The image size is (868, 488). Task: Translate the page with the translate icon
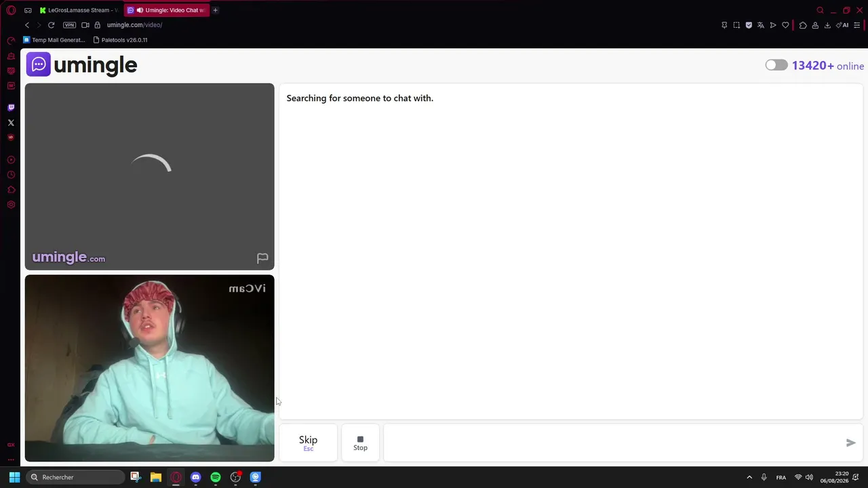pyautogui.click(x=761, y=25)
